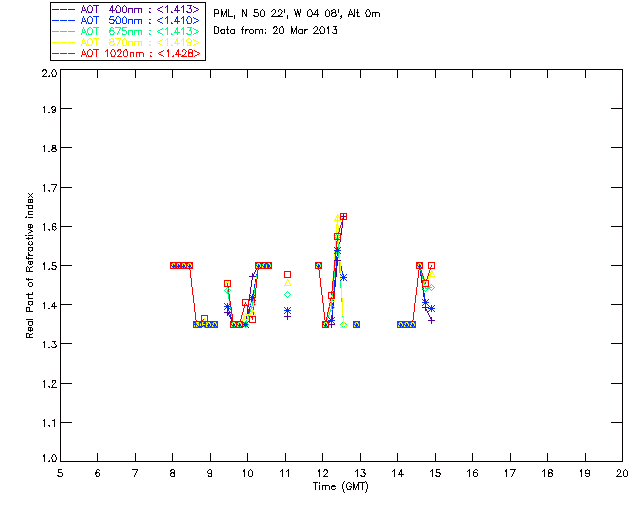
Task: Click the x-axis hour label 20
Action: 622,473
